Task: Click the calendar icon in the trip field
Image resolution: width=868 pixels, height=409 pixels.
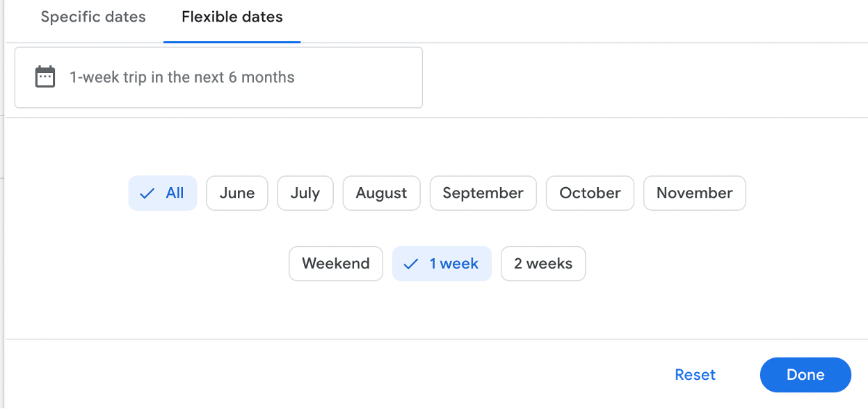Action: coord(45,77)
